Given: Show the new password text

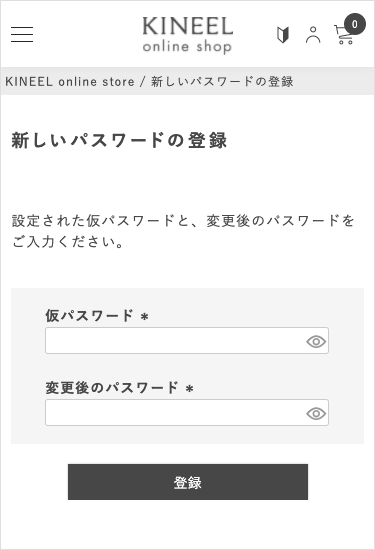Looking at the screenshot, I should click(x=316, y=413).
